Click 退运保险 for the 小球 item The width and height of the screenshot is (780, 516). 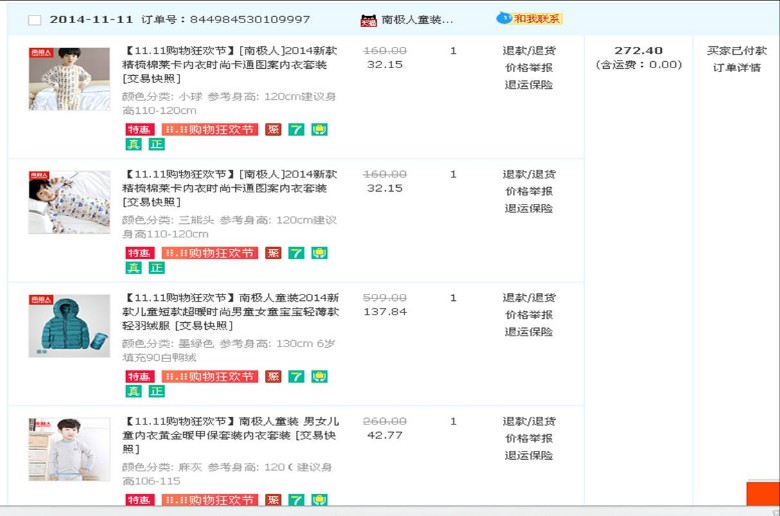pos(529,85)
